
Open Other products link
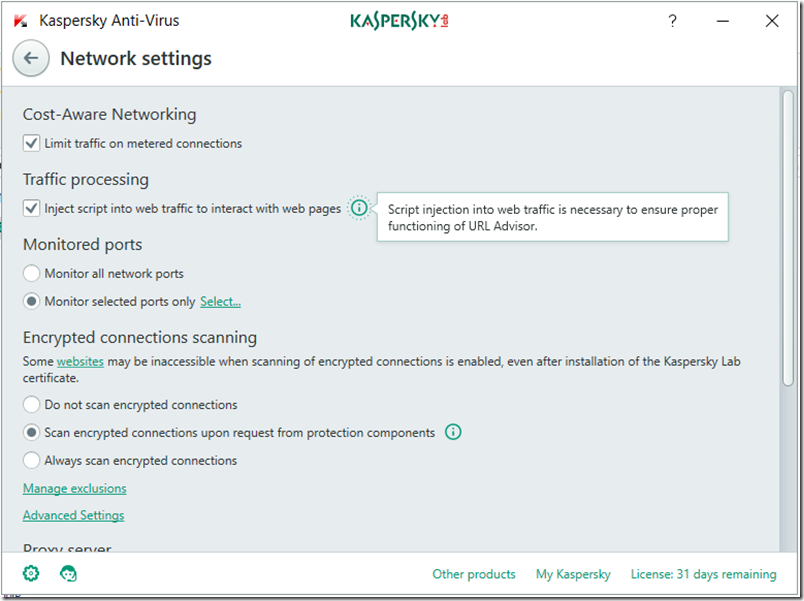[x=474, y=574]
